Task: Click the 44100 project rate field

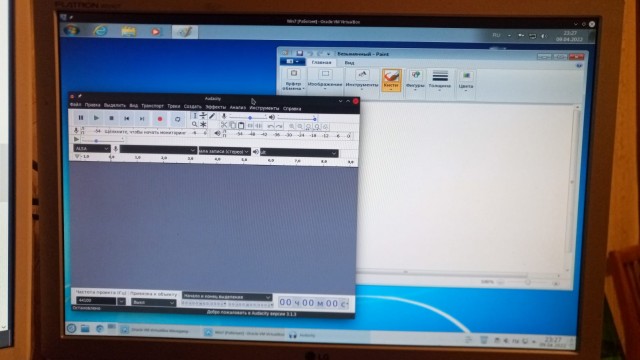Action: 96,301
